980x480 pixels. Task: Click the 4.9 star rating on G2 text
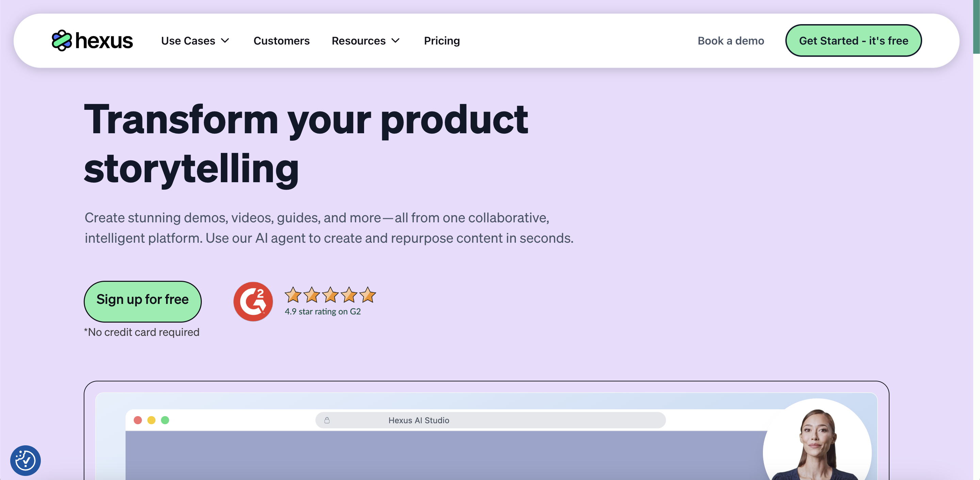pyautogui.click(x=323, y=312)
